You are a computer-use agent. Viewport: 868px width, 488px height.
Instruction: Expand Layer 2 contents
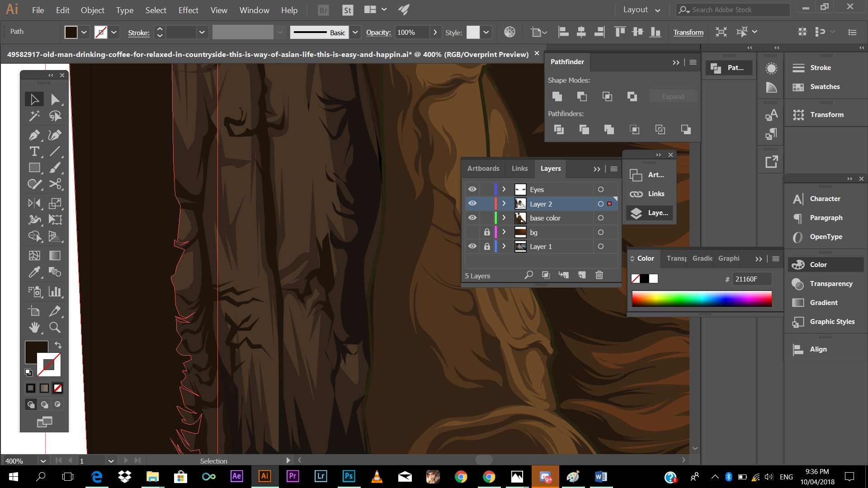(504, 203)
